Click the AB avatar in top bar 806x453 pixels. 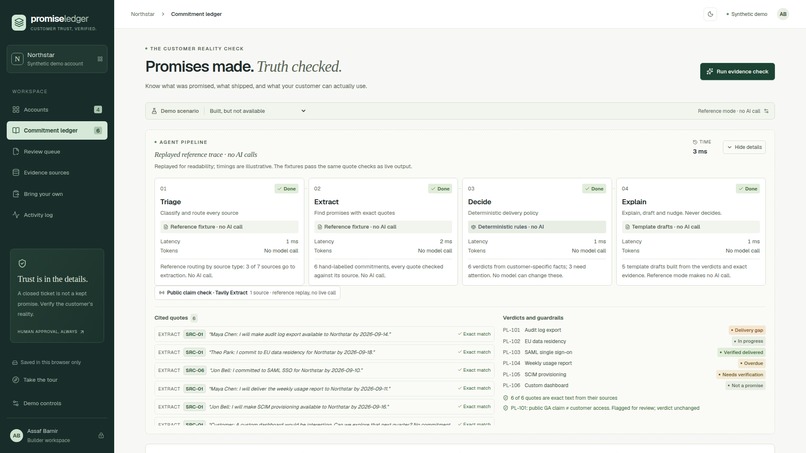pos(783,14)
